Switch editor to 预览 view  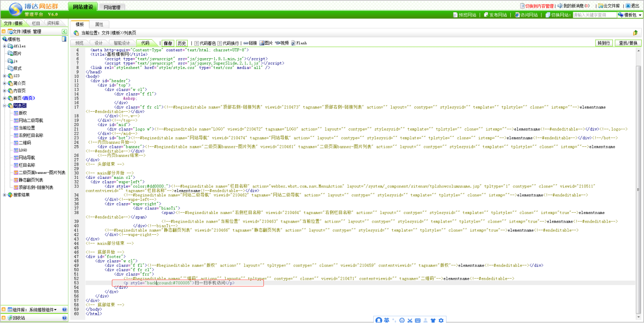tap(79, 43)
